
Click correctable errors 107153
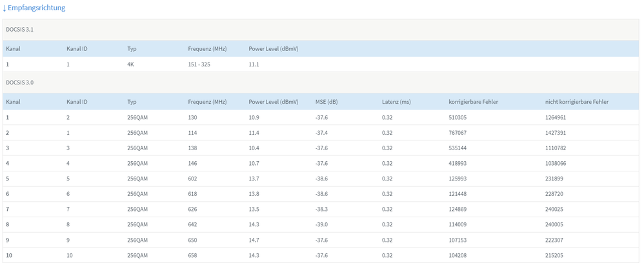point(458,240)
